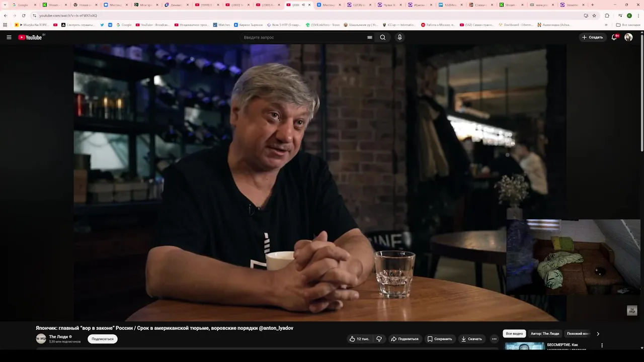Open the YouTube - Broadcast bookmark
This screenshot has height=362, width=644.
[x=152, y=25]
